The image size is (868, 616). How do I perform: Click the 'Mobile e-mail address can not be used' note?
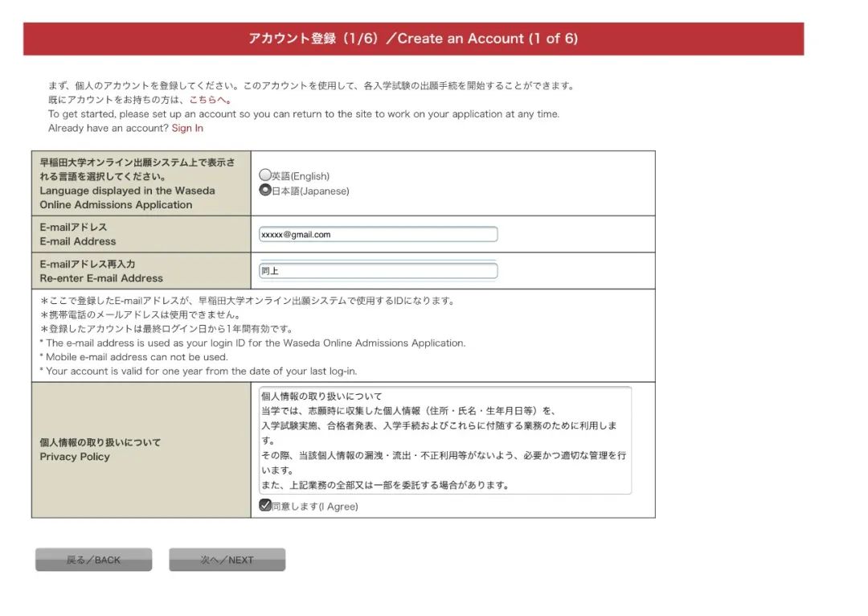(x=133, y=357)
